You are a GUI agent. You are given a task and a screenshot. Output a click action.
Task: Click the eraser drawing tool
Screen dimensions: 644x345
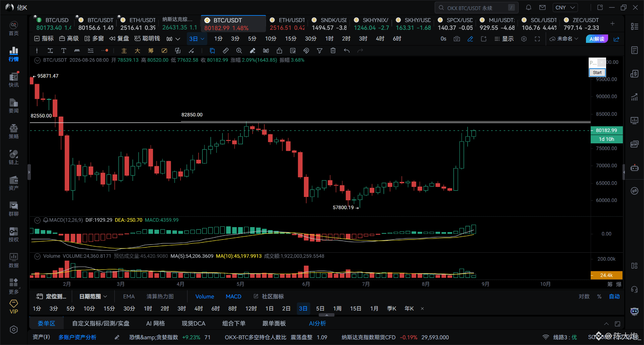[253, 51]
